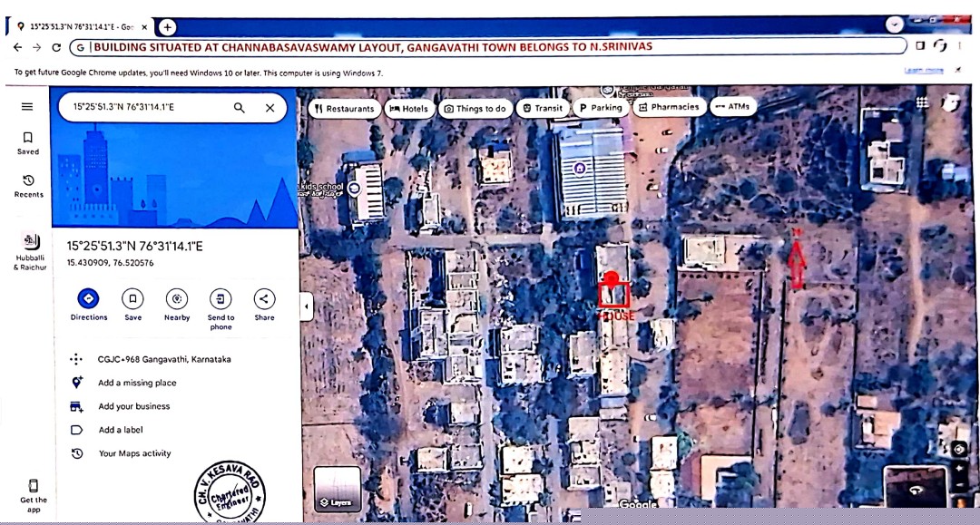Click the search magnifier icon

pyautogui.click(x=240, y=107)
